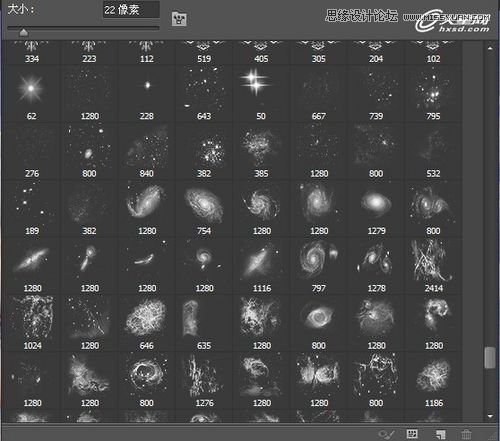Select the ornament brush labeled 334

point(32,53)
